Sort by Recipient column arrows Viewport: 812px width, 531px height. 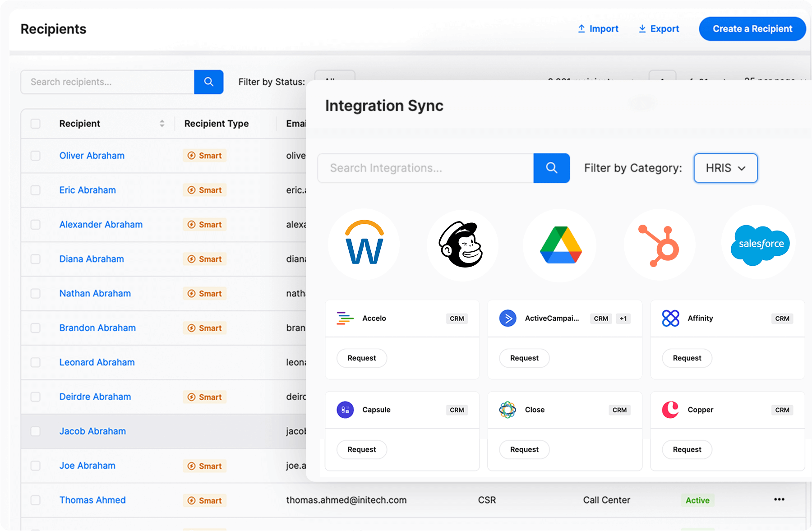162,124
